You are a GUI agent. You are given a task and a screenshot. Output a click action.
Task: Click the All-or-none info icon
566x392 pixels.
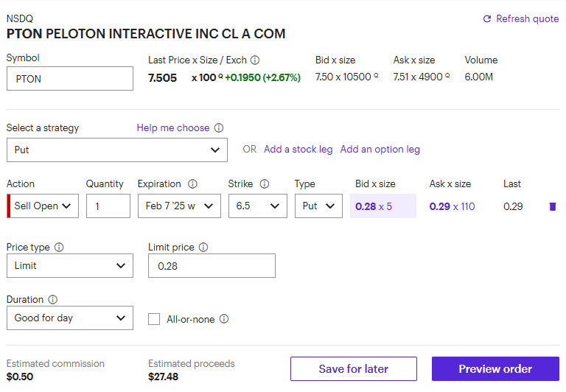tap(224, 319)
